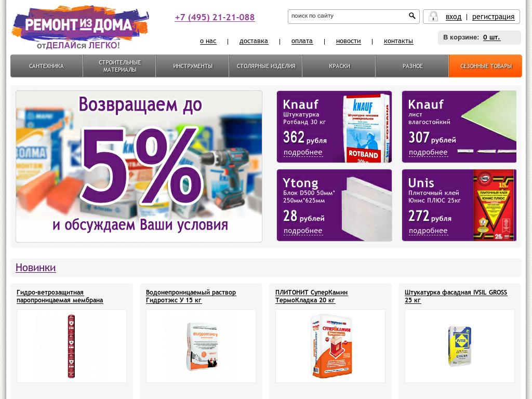Open the контакты link
The height and width of the screenshot is (399, 532).
(x=398, y=41)
